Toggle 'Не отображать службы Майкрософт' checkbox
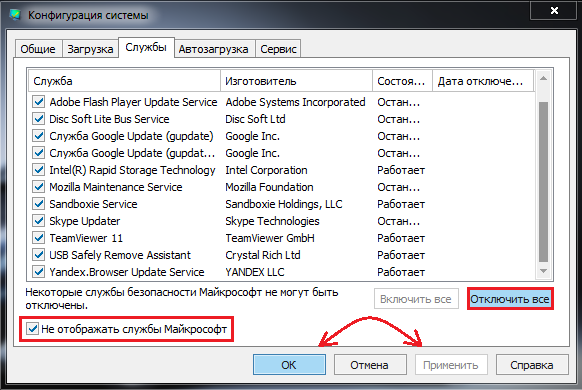The image size is (582, 390). tap(32, 329)
